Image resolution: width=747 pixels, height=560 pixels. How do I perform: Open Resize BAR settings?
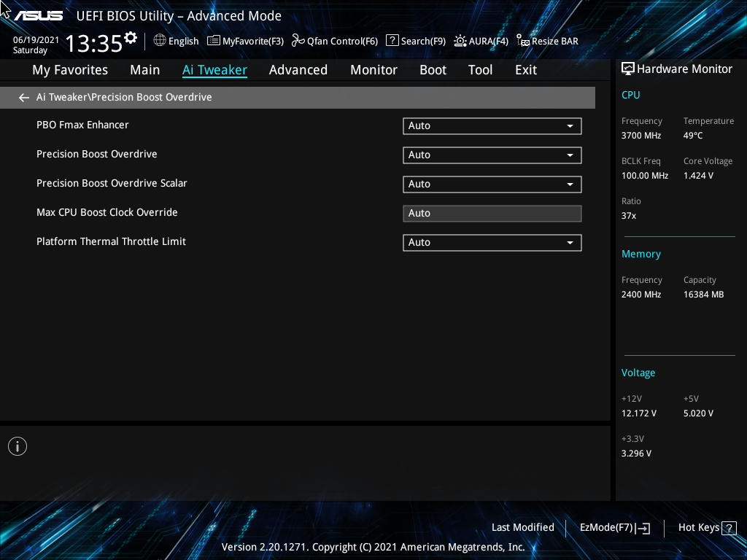click(547, 41)
